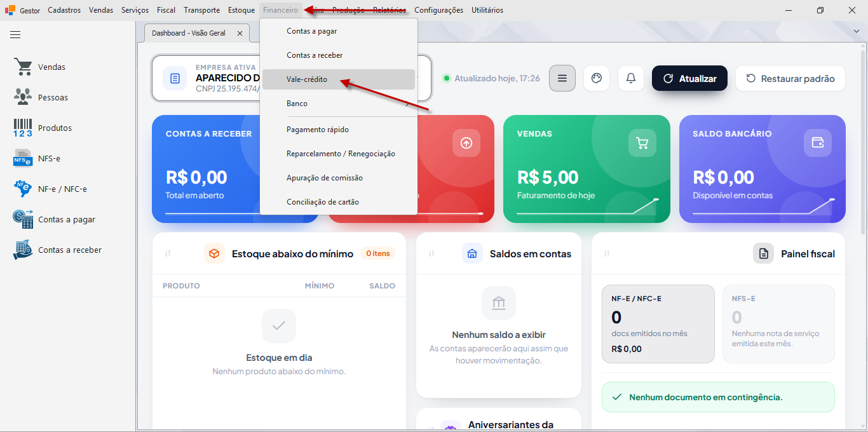Screen dimensions: 868x432
Task: Collapse the sidebar with the hamburger icon
Action: pos(15,35)
